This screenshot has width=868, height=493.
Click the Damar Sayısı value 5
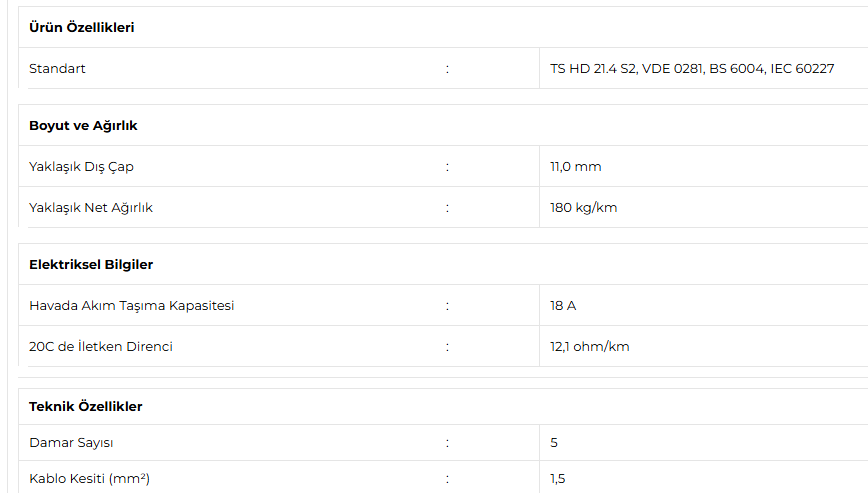(x=554, y=443)
